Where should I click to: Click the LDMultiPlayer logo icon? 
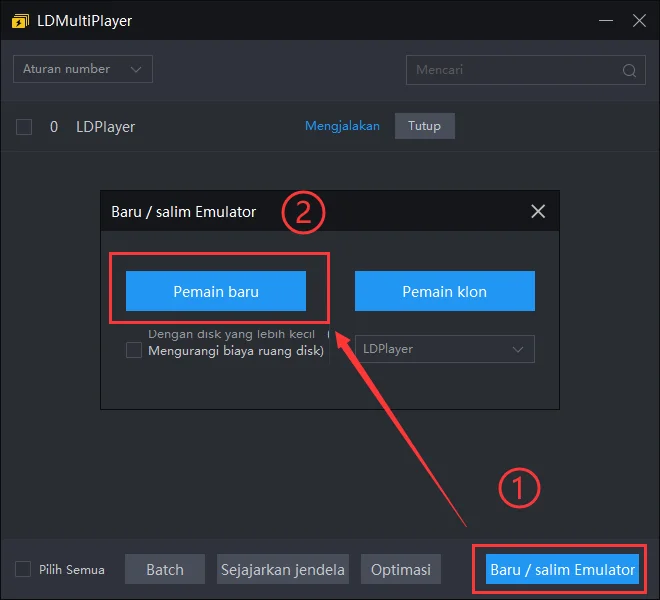point(20,21)
